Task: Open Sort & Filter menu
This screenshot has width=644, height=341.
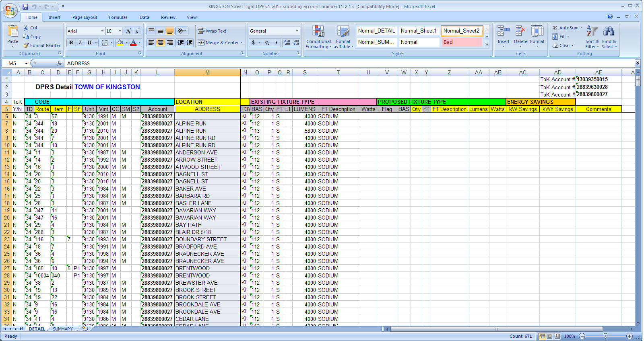Action: pos(592,37)
